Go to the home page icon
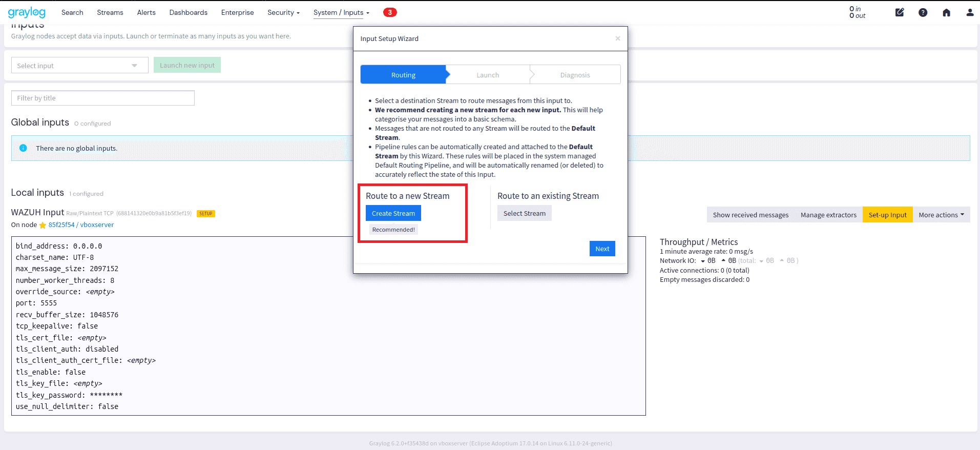This screenshot has height=450, width=980. [x=946, y=12]
